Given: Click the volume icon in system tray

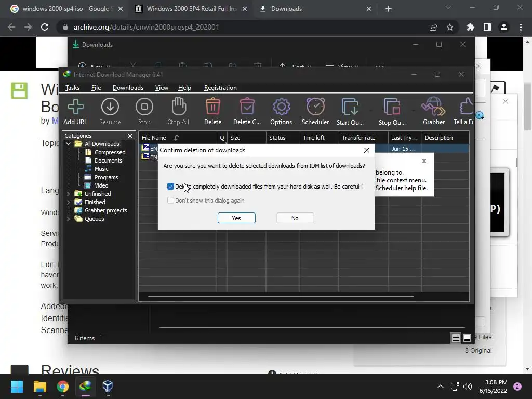Looking at the screenshot, I should pyautogui.click(x=468, y=387).
